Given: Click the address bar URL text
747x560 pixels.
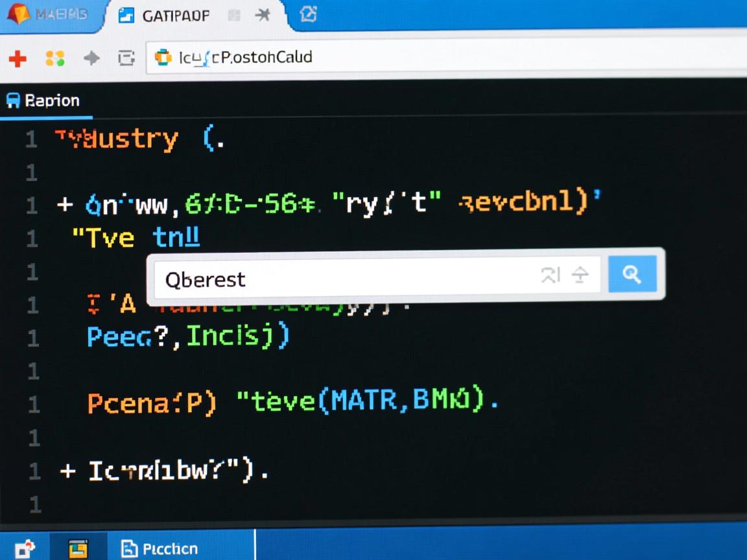Looking at the screenshot, I should point(245,57).
